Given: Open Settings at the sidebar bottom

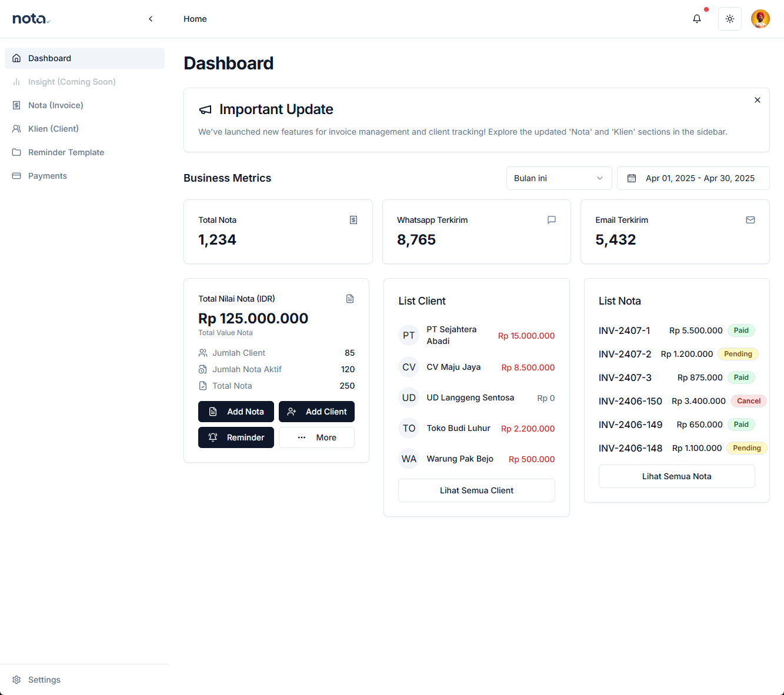Looking at the screenshot, I should coord(44,680).
